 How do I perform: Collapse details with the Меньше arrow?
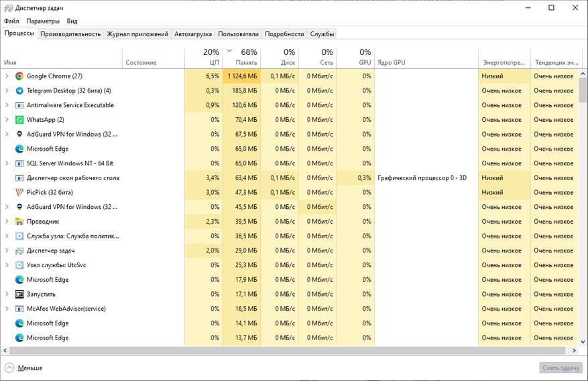pos(9,368)
